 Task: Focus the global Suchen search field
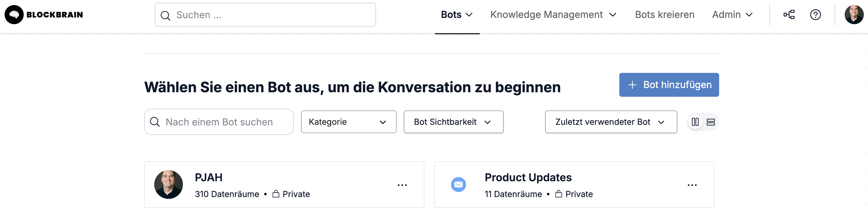coord(265,15)
